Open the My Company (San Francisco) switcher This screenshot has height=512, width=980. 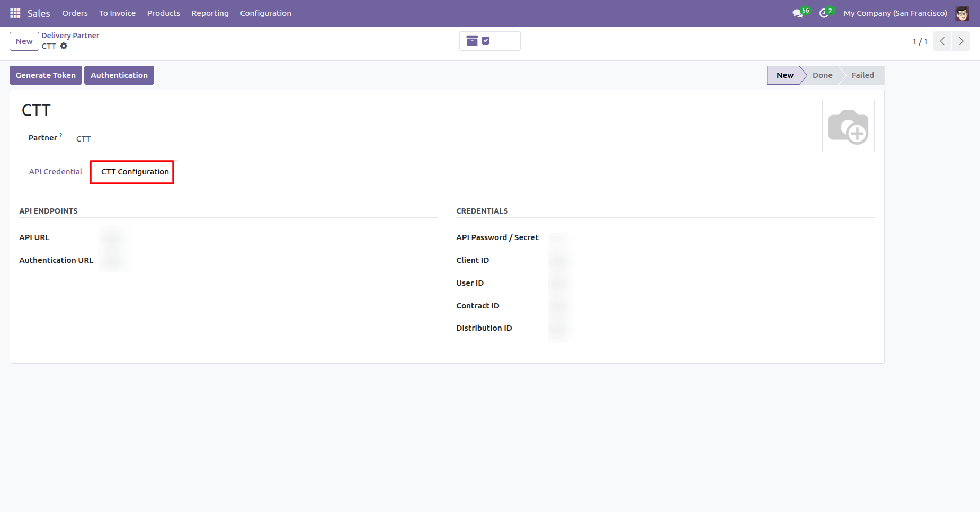(895, 13)
